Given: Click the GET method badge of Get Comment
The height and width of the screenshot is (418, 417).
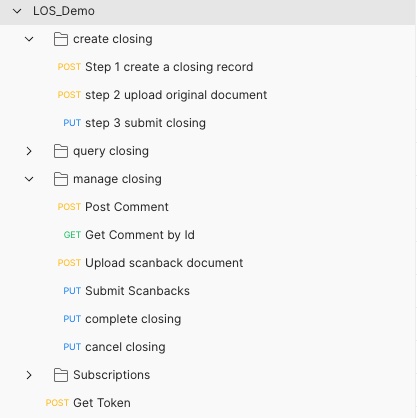Looking at the screenshot, I should pos(72,235).
